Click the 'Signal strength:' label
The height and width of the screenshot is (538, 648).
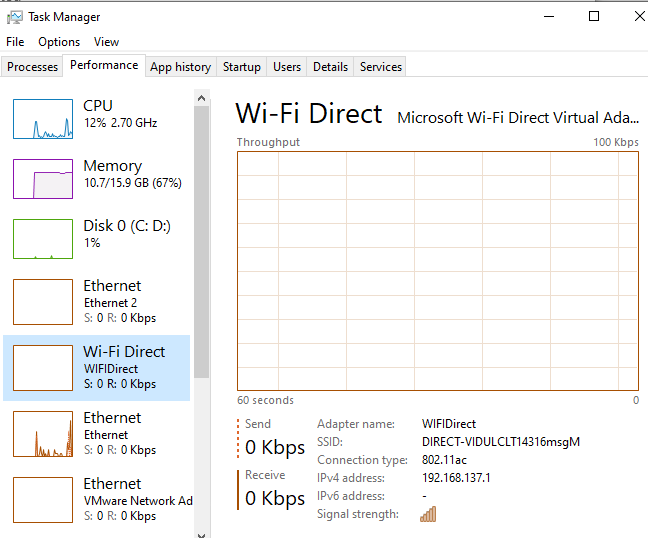358,514
